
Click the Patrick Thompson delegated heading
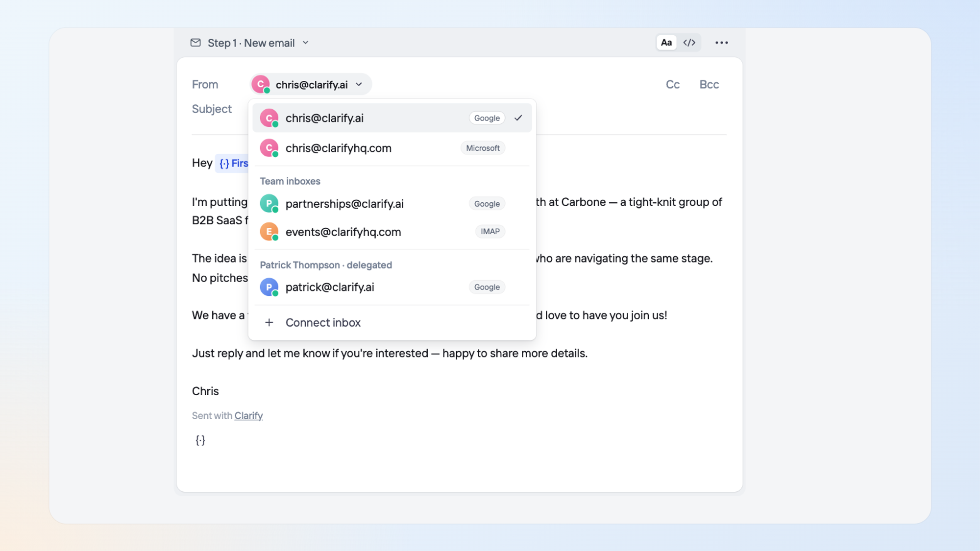tap(326, 265)
